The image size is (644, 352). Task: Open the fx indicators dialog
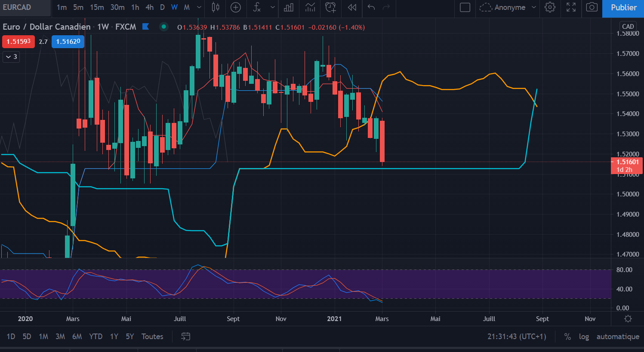tap(257, 7)
